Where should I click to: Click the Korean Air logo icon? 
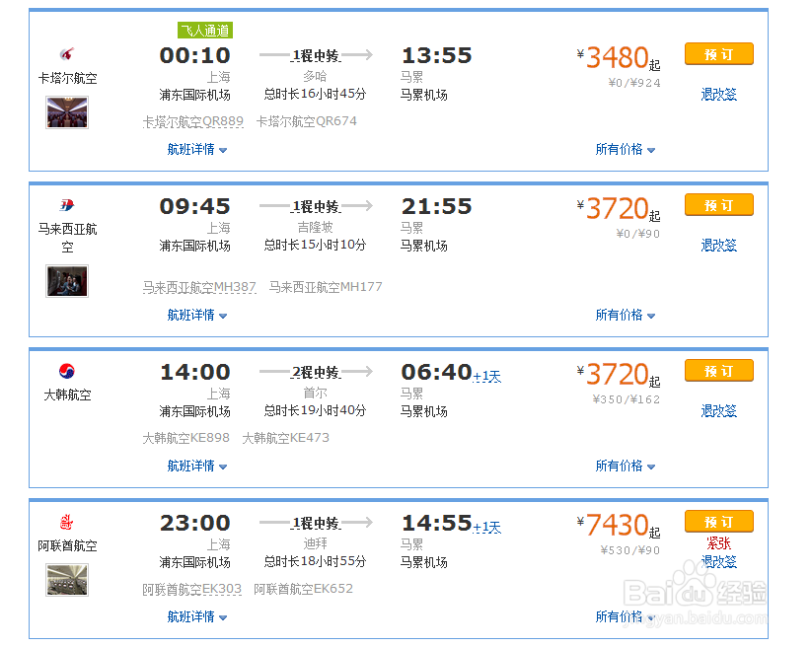(67, 372)
